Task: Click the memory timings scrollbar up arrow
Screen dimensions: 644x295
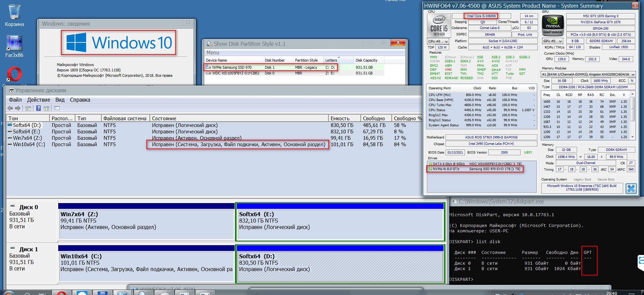Action: [633, 94]
